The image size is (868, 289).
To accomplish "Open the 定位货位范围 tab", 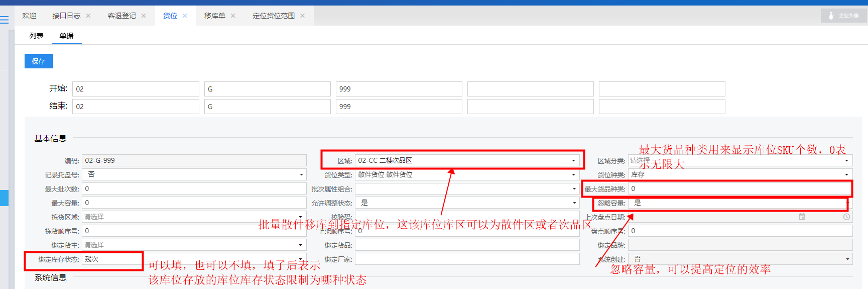I will pyautogui.click(x=273, y=16).
